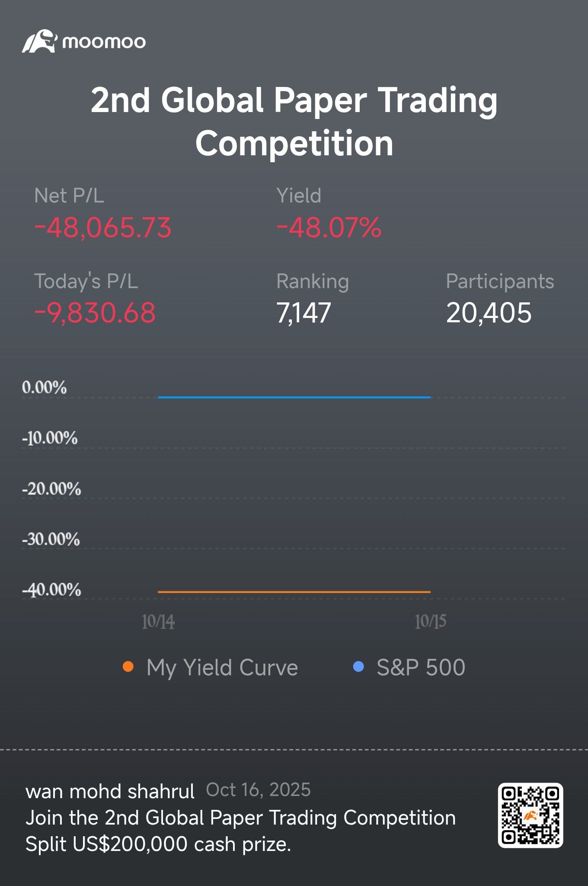Image resolution: width=588 pixels, height=886 pixels.
Task: Click the moomoo bull logo icon
Action: (38, 42)
